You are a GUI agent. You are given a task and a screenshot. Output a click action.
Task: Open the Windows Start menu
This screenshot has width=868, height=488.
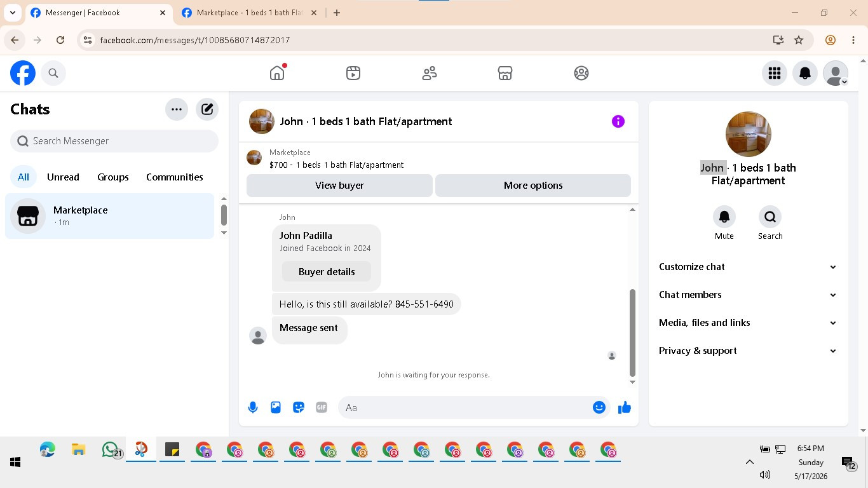tap(15, 463)
